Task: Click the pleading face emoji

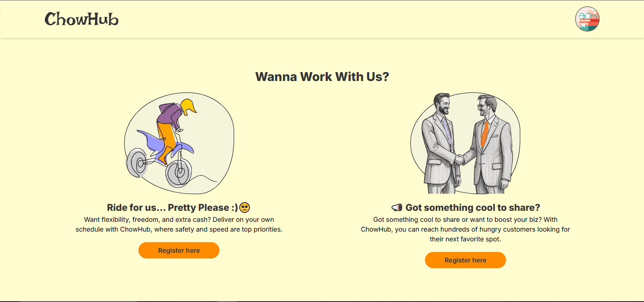Action: (245, 208)
